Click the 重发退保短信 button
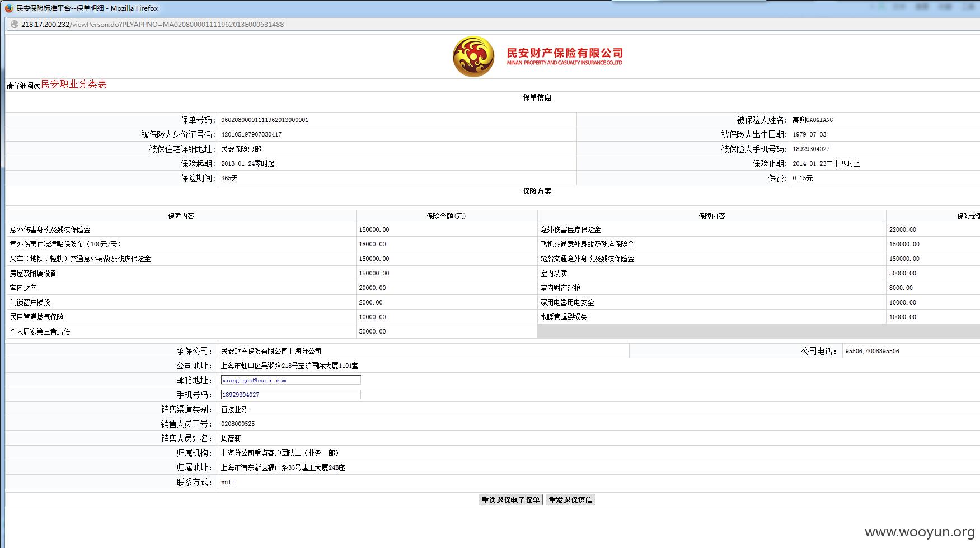 tap(570, 500)
